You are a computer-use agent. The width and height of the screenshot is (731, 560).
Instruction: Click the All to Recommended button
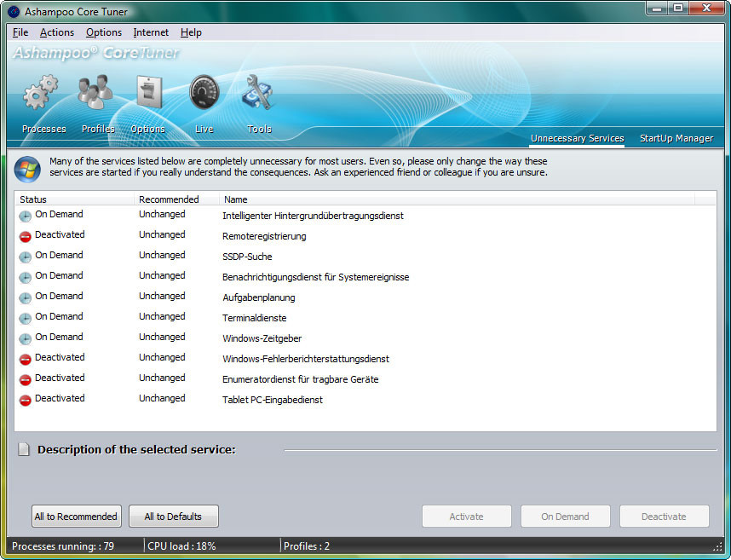[77, 517]
